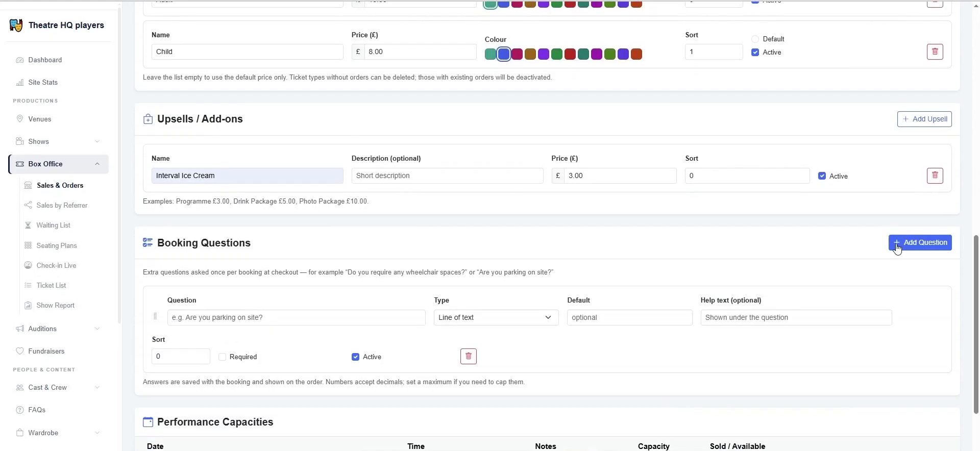Click the Question text input field
This screenshot has width=980, height=451.
point(296,317)
